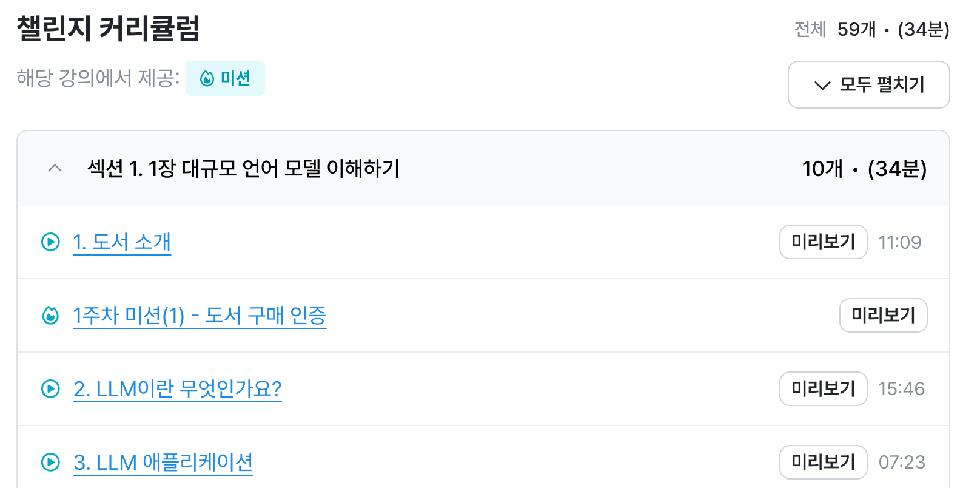
Task: Collapse section 1 using the chevron
Action: pos(55,168)
